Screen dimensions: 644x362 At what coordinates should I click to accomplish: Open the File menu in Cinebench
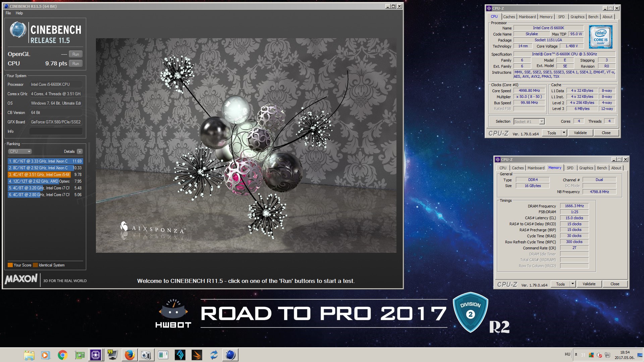8,13
